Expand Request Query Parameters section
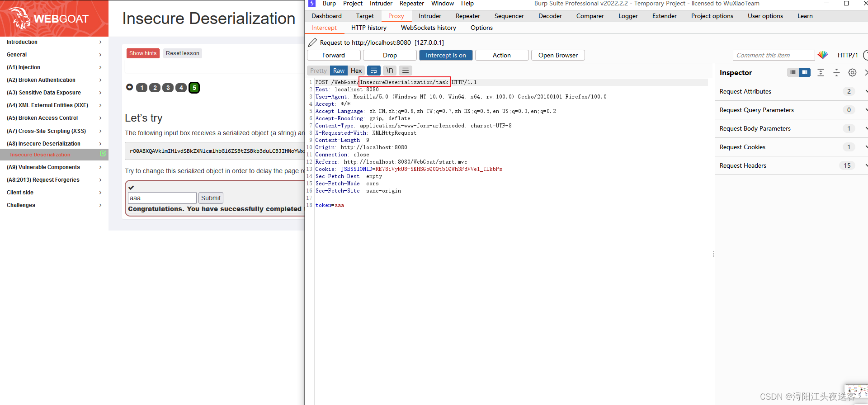 (791, 110)
